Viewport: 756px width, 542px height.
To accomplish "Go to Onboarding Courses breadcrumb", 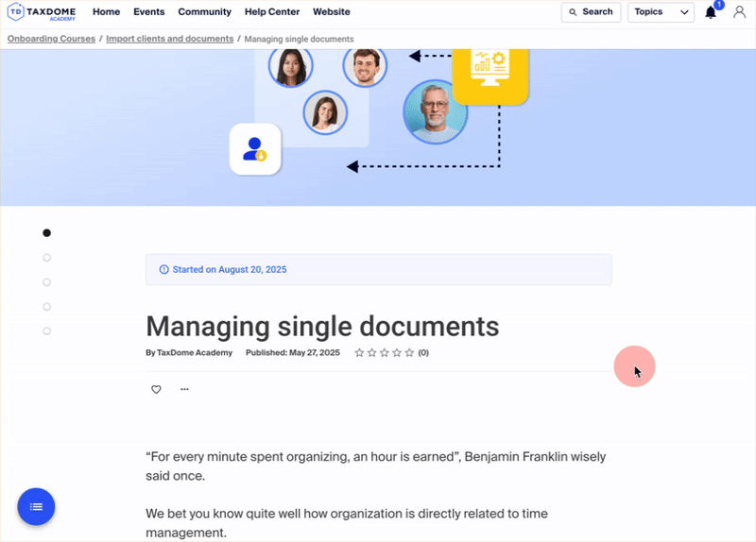I will click(x=51, y=39).
